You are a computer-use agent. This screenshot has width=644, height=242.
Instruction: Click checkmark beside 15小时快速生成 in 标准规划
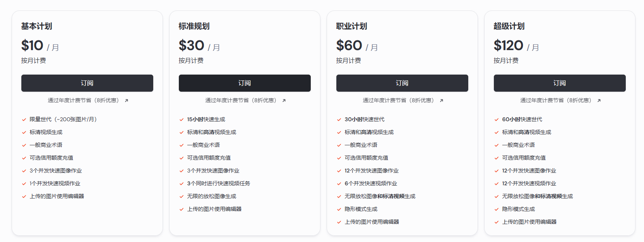pyautogui.click(x=182, y=120)
